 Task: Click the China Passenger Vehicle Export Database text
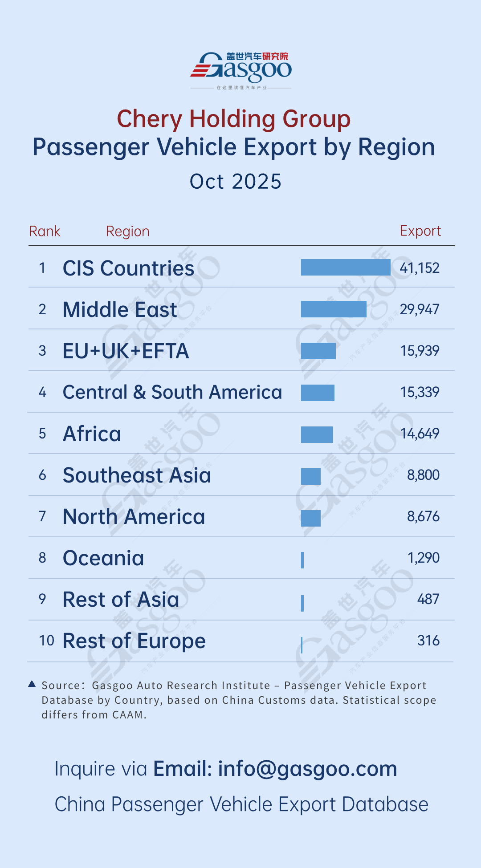241,804
